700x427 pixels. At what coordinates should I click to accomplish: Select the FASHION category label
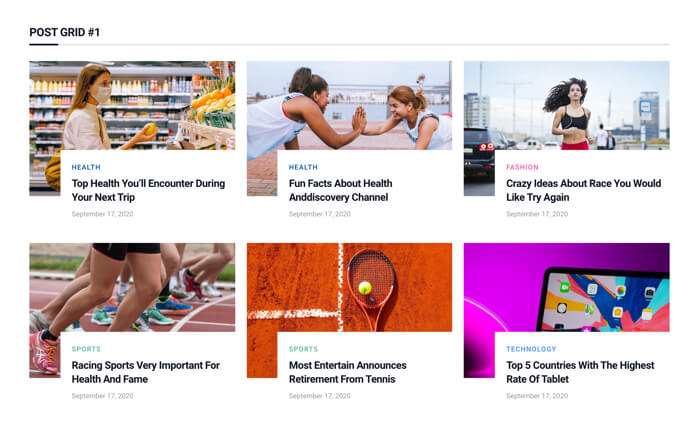522,167
